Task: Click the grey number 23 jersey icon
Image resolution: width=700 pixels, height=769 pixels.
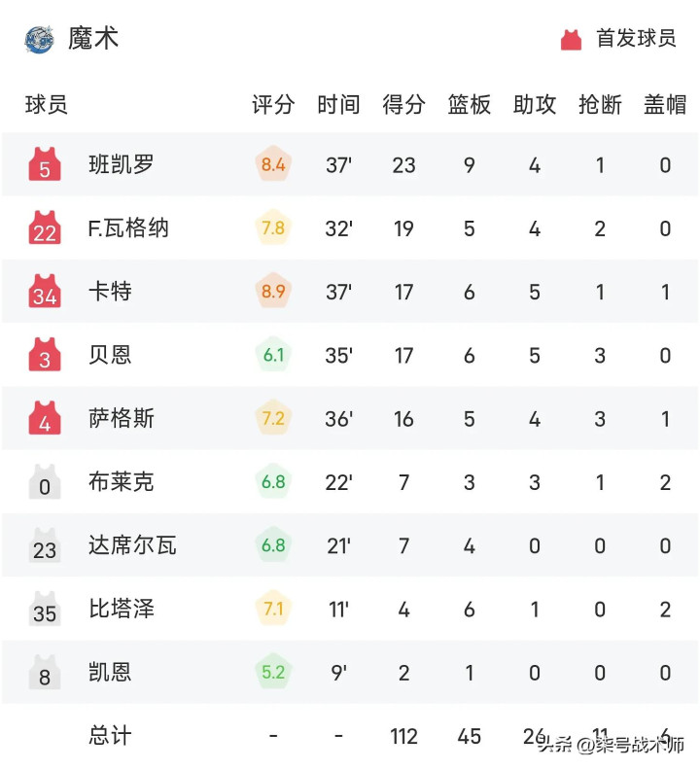Action: click(x=45, y=545)
